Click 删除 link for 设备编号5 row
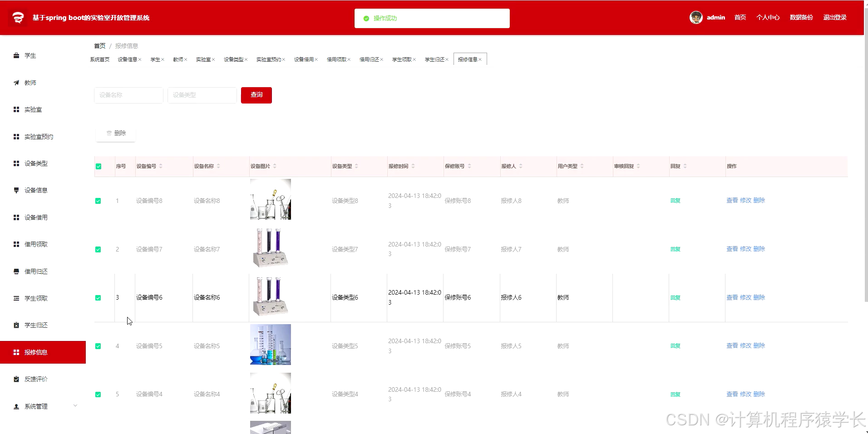This screenshot has height=434, width=868. (x=759, y=345)
